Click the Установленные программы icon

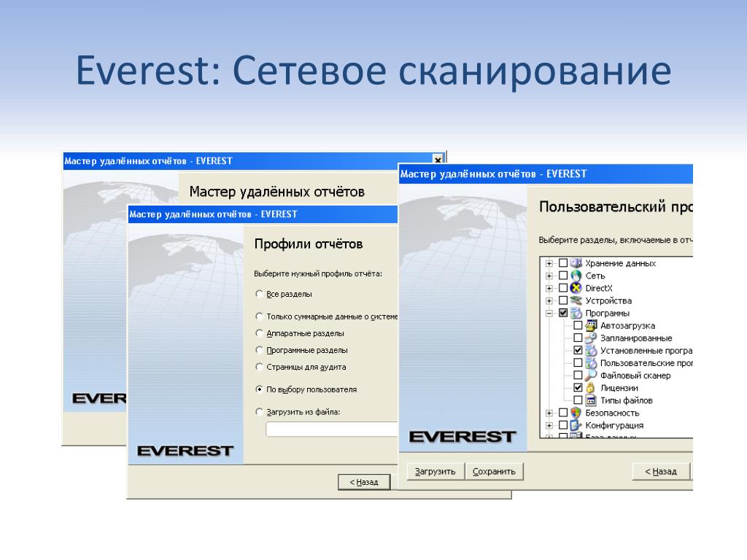[591, 351]
